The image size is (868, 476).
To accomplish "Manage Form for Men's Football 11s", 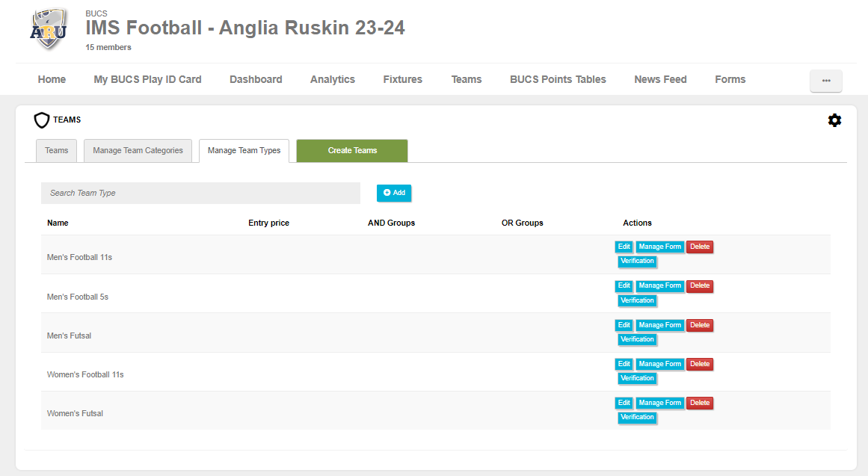I will click(660, 247).
